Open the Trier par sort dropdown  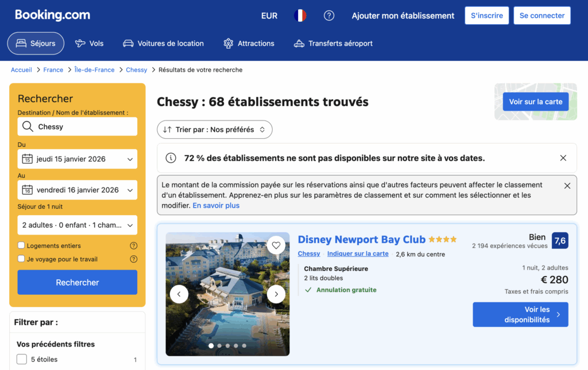[x=215, y=130]
